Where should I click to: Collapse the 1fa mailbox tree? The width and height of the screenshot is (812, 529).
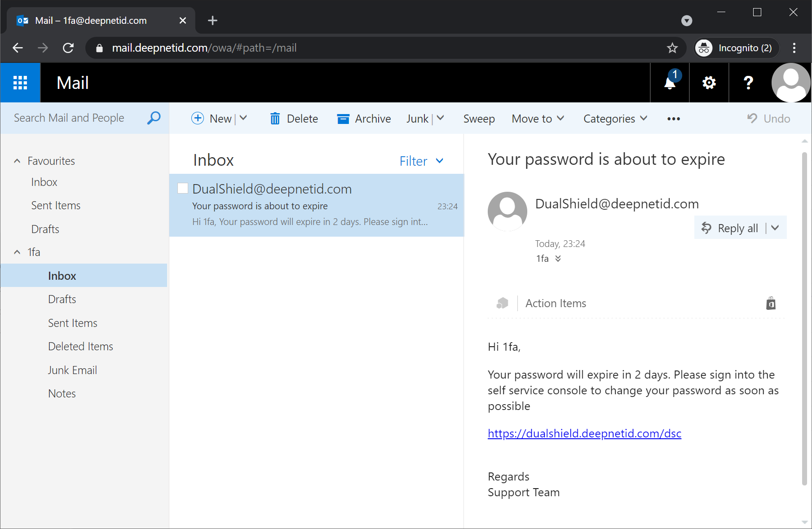tap(17, 252)
